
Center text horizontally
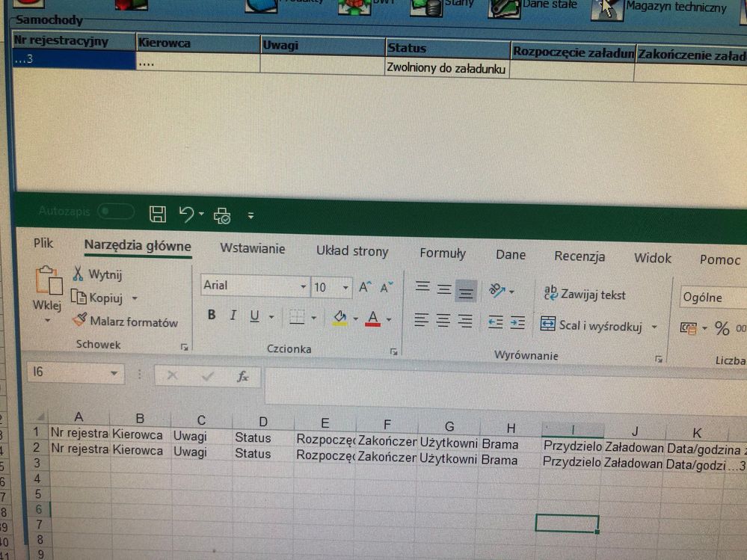[443, 321]
